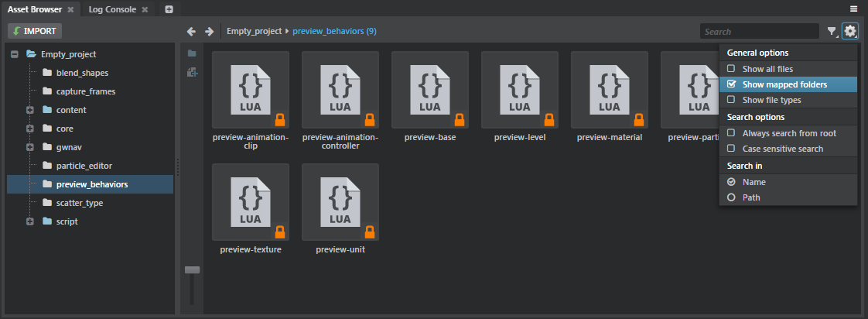
Task: Switch to the Log Console tab
Action: [112, 9]
